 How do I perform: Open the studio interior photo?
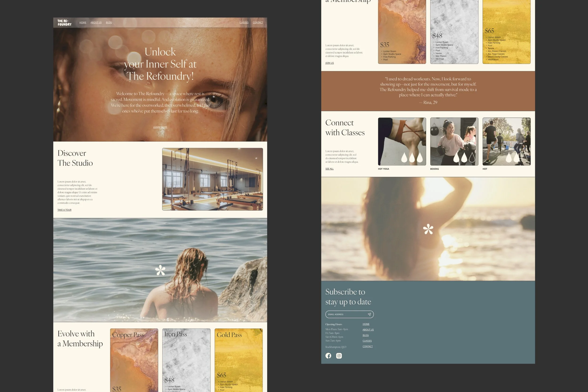[x=212, y=179]
